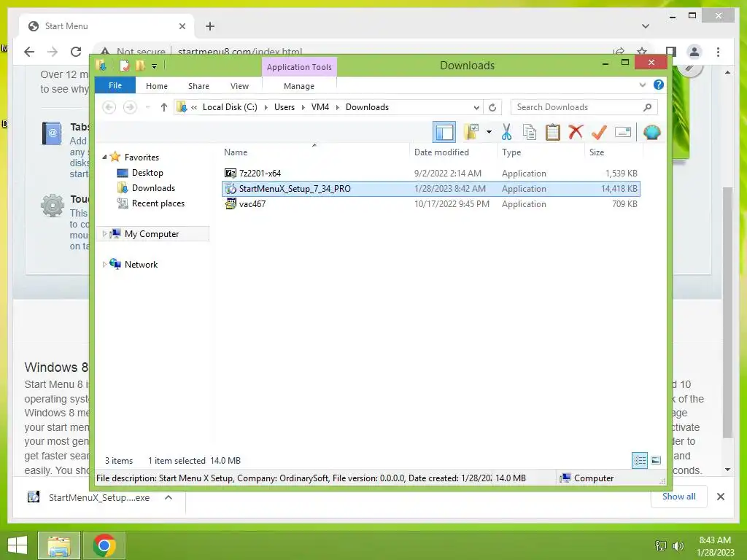Screen dimensions: 747x560
Task: Switch to the Manage ribbon tab
Action: [x=298, y=86]
